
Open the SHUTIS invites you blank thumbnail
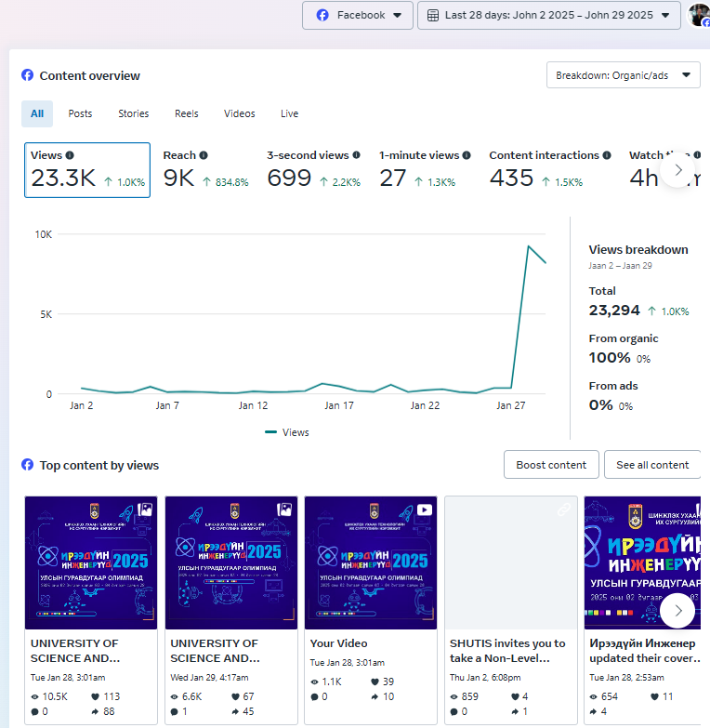[511, 563]
